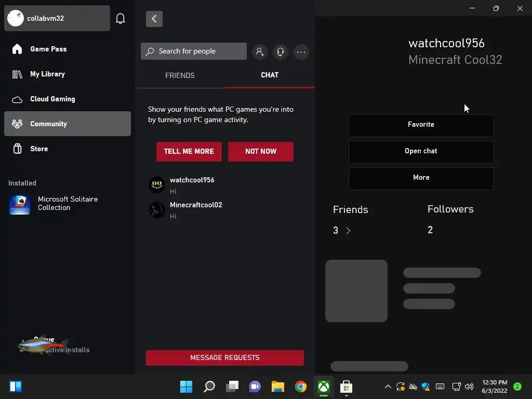Open watchcool956 chat conversation
The width and height of the screenshot is (532, 399).
[x=224, y=185]
